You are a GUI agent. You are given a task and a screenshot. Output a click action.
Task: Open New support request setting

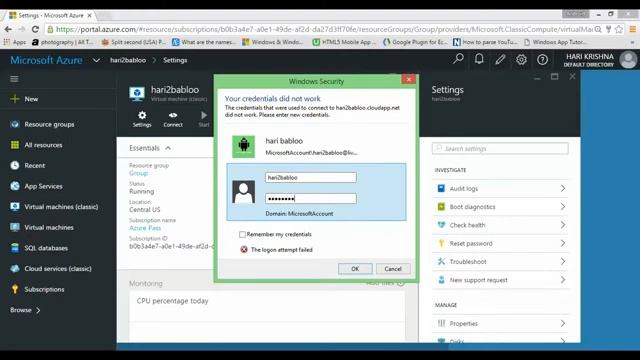pyautogui.click(x=500, y=280)
